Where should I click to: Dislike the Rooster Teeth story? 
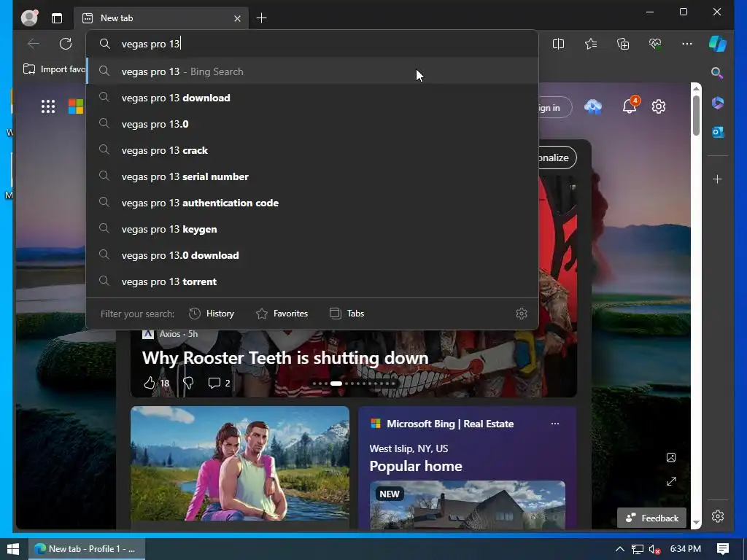[x=188, y=383]
